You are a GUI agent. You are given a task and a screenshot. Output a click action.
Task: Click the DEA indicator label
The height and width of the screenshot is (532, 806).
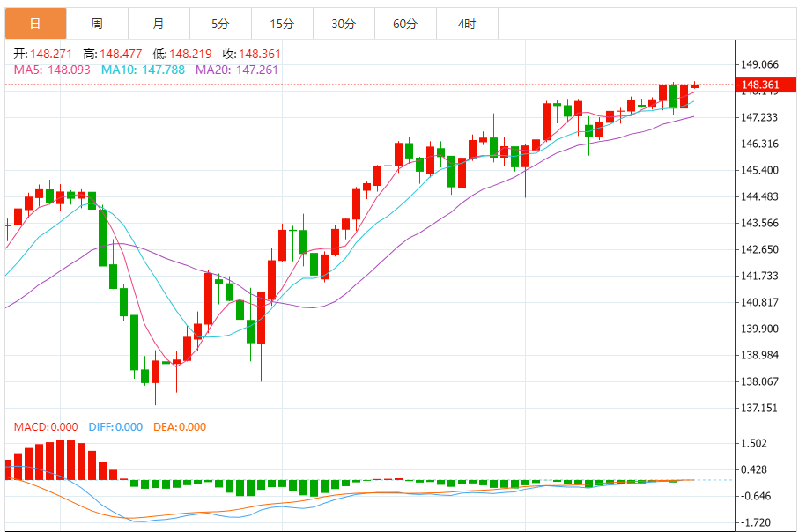(180, 427)
